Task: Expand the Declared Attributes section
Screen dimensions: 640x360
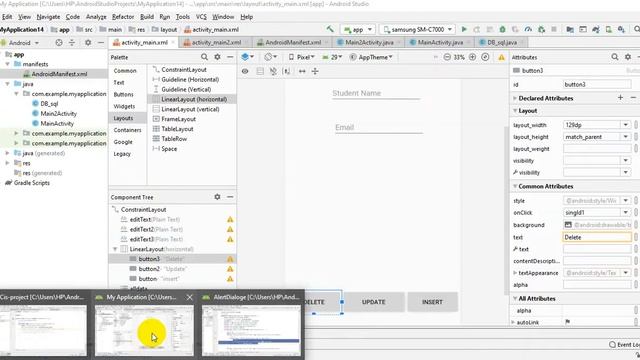Action: coord(515,98)
